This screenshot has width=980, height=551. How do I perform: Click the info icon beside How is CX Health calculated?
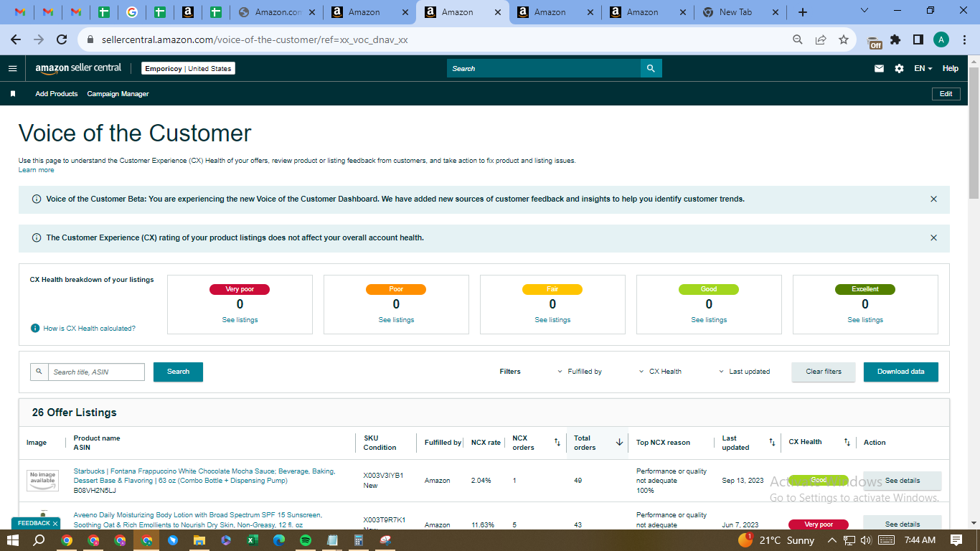35,328
